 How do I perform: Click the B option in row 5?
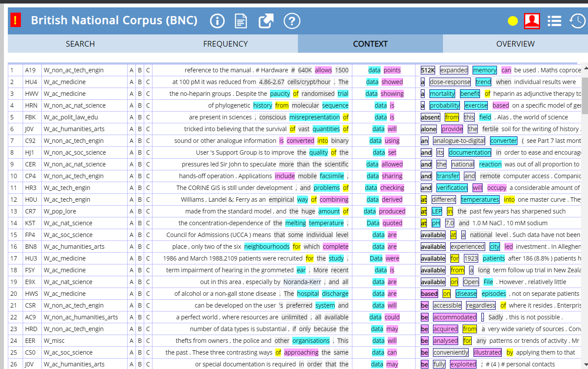[140, 117]
